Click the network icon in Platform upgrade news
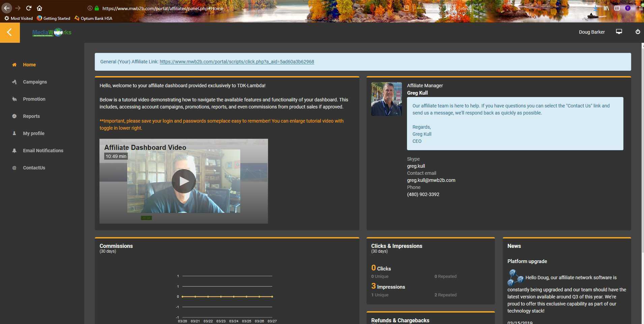This screenshot has height=324, width=644. [x=515, y=277]
